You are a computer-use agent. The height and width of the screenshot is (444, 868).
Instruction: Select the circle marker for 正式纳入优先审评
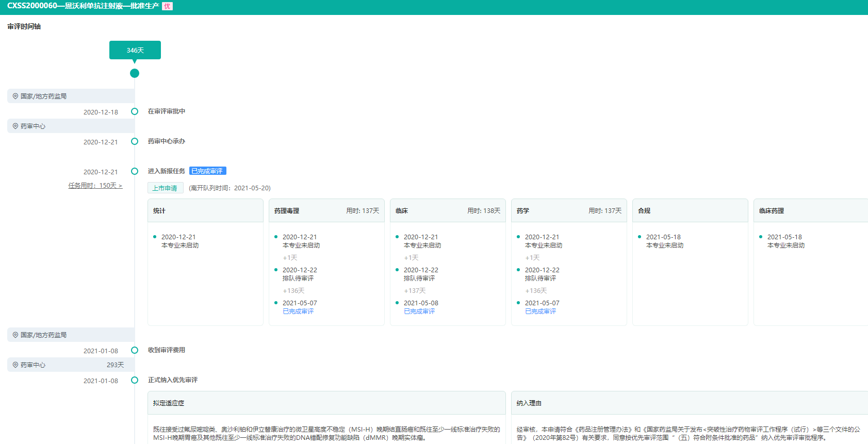pos(135,380)
